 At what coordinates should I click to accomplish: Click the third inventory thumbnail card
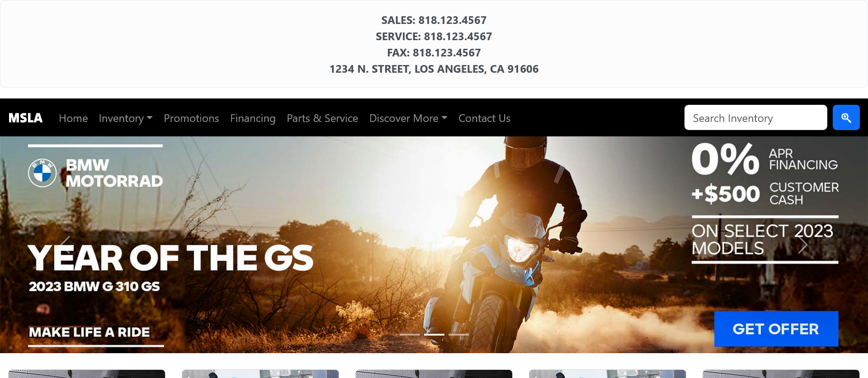coord(434,374)
